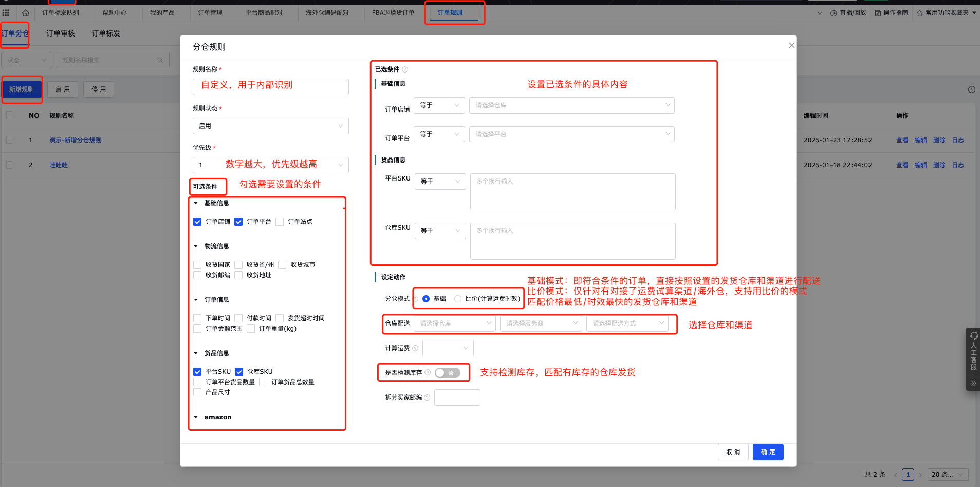Open the app grid launcher icon
Image resolution: width=980 pixels, height=487 pixels.
(6, 12)
